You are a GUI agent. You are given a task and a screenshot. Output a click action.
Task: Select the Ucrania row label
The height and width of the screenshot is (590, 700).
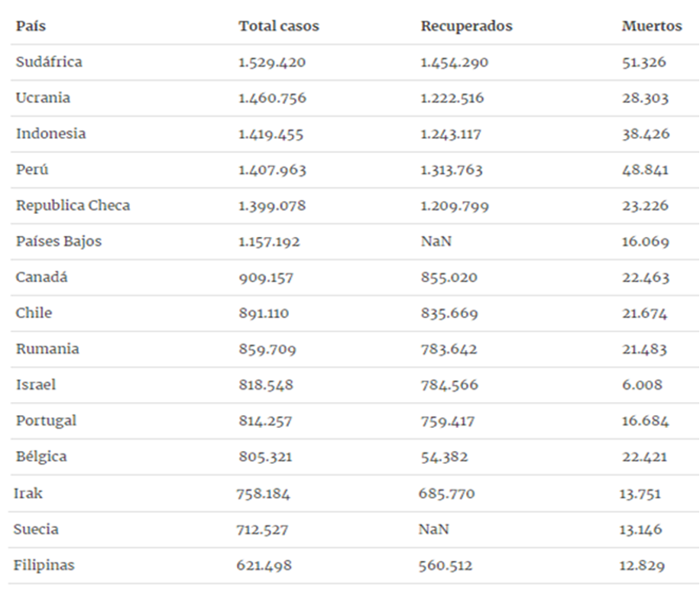pyautogui.click(x=43, y=98)
